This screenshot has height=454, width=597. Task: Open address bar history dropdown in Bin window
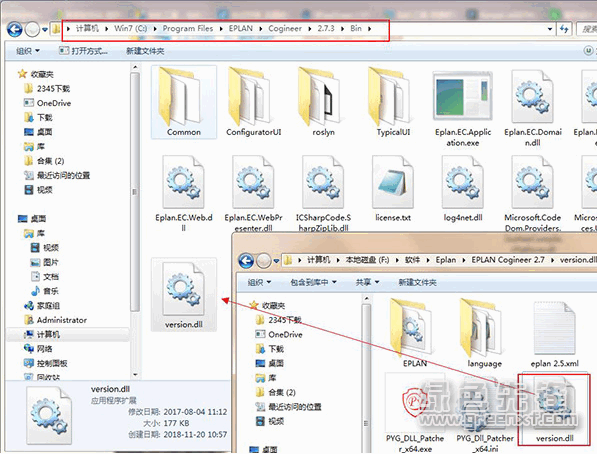pos(550,29)
